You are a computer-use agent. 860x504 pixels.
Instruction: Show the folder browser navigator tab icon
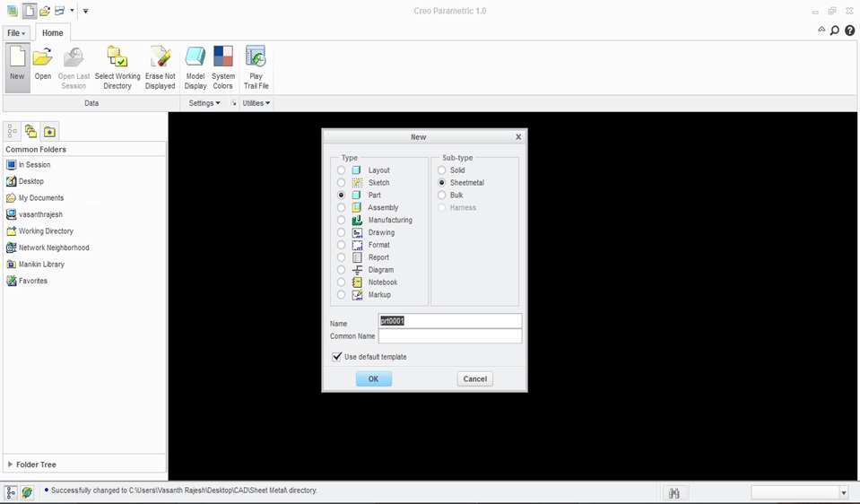coord(30,132)
